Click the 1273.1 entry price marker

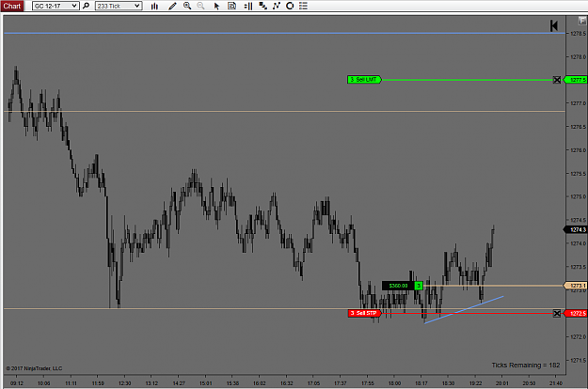[x=576, y=286]
